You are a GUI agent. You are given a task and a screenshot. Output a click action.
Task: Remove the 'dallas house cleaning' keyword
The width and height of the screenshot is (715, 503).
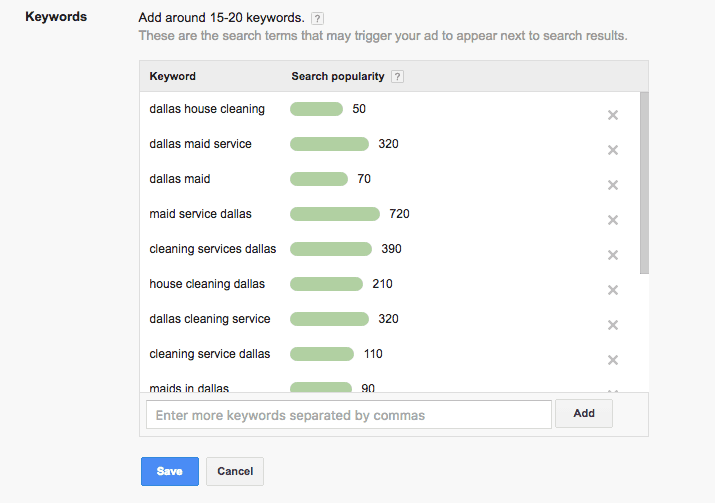613,115
